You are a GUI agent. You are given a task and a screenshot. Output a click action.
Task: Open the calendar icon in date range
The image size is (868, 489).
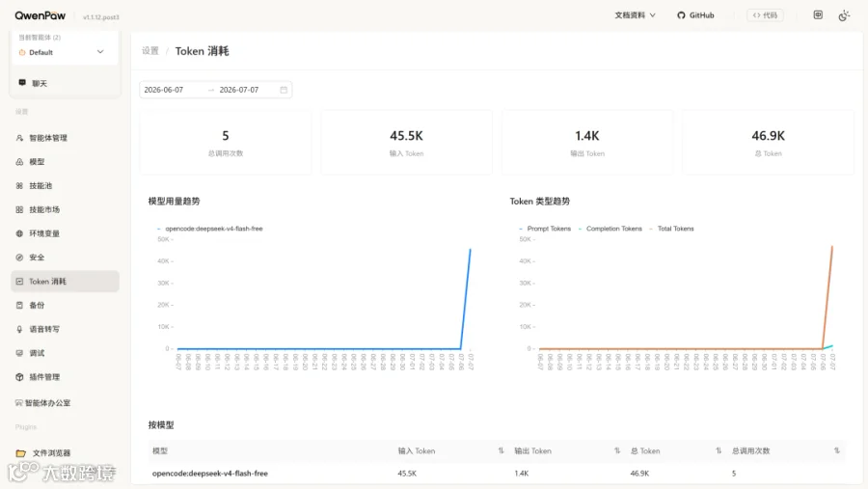pyautogui.click(x=284, y=90)
